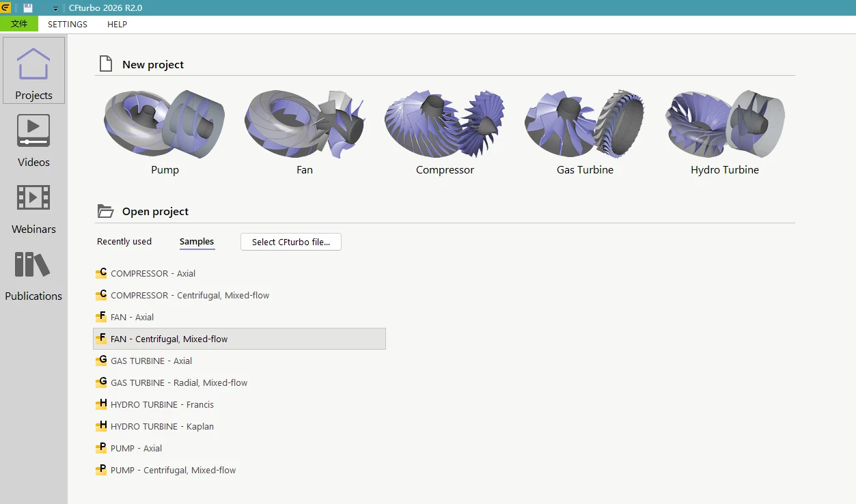Open FAN - Centrifugal, Mixed-flow sample
The height and width of the screenshot is (504, 856).
(239, 339)
